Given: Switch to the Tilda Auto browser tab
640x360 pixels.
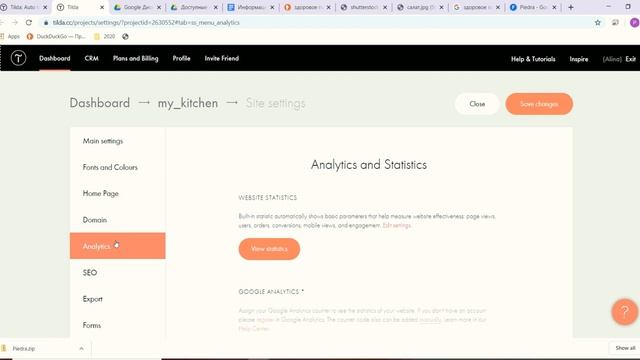Looking at the screenshot, I should coord(24,7).
